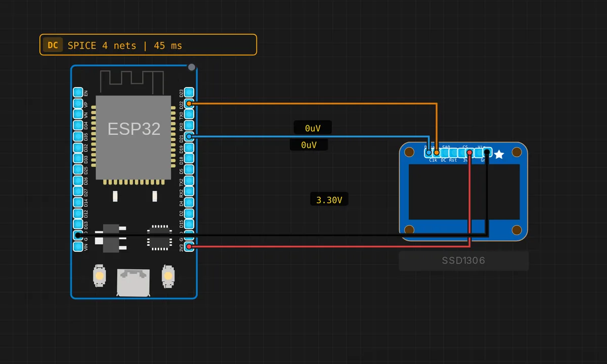Select the VIN pin on ESP32
This screenshot has width=607, height=364.
point(78,246)
